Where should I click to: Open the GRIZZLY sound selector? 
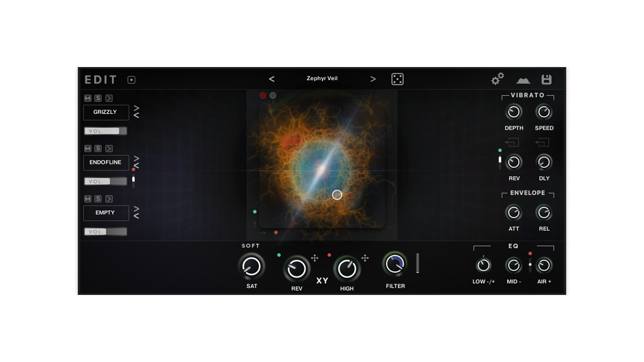click(x=106, y=112)
